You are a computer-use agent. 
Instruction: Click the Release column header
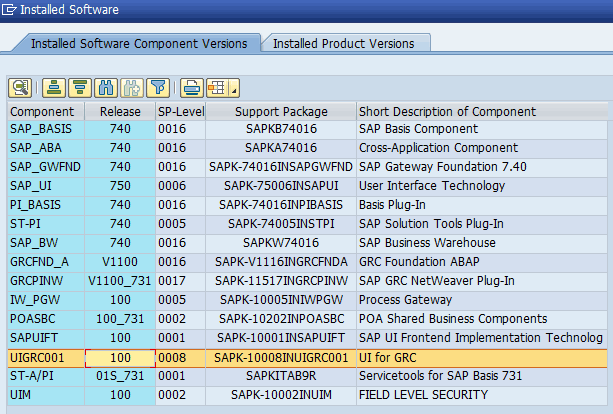120,111
